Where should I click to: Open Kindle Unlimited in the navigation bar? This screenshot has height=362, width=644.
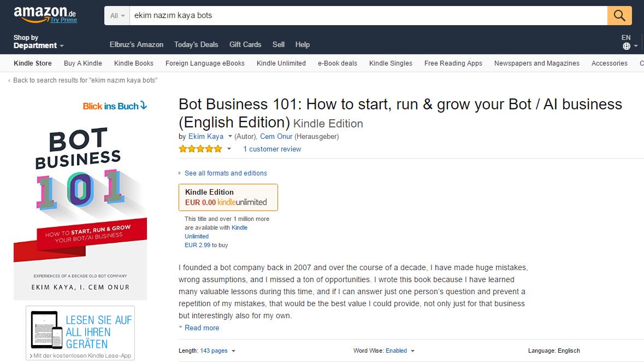coord(281,63)
